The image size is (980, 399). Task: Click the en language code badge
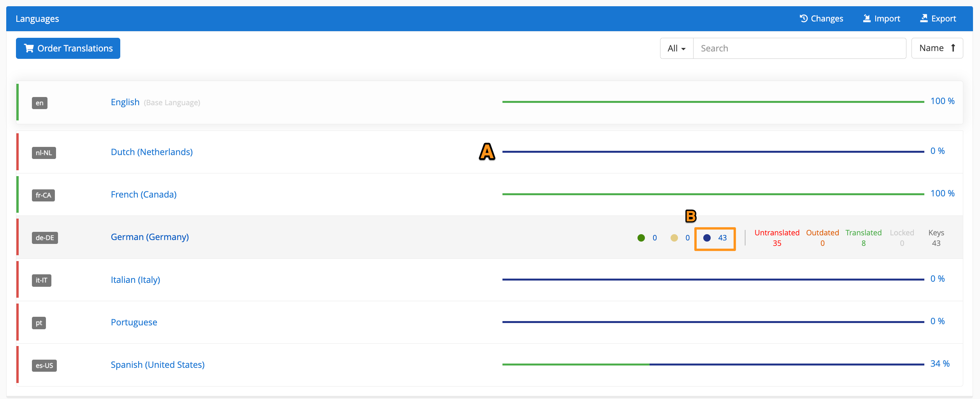pyautogui.click(x=40, y=103)
